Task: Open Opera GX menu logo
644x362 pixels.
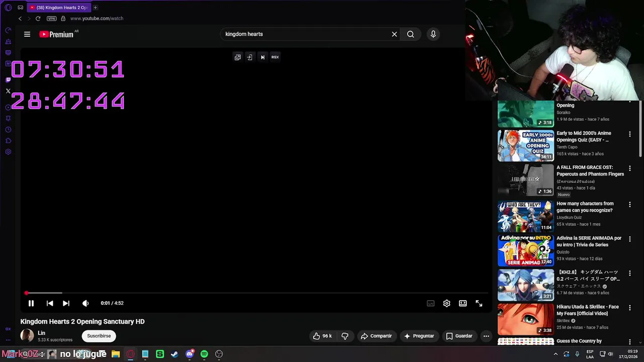Action: click(8, 8)
